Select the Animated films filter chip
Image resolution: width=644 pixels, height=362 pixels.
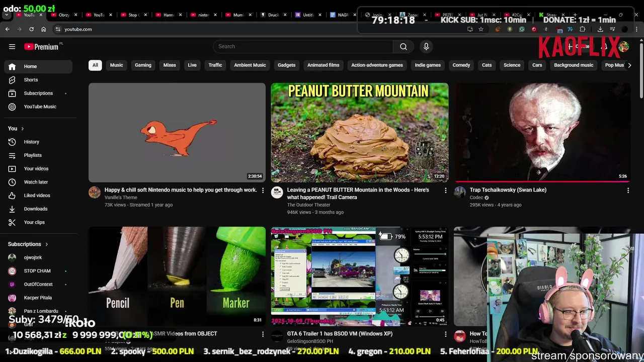point(324,65)
